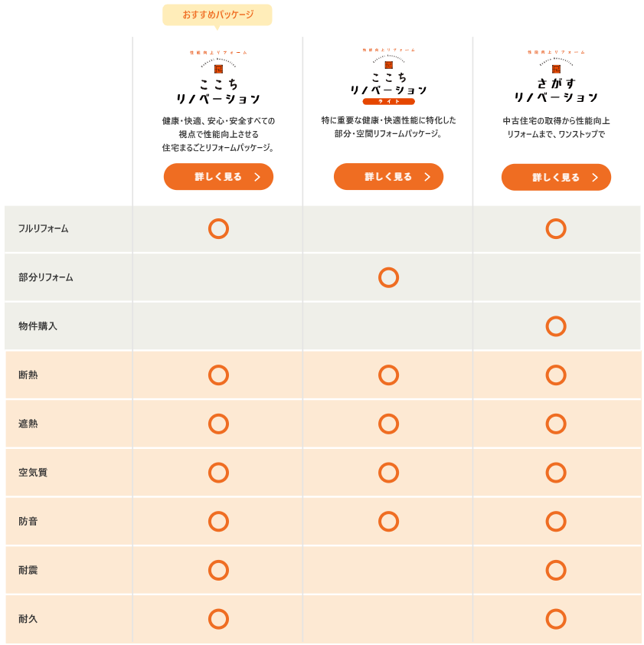Image resolution: width=644 pixels, height=645 pixels.
Task: Click ここちリノベーション logo
Action: 218,77
